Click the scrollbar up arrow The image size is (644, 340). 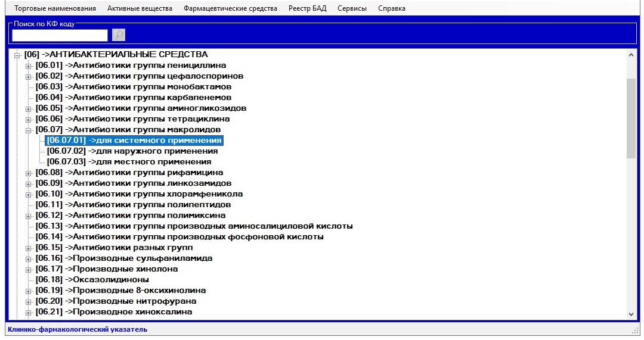(631, 54)
